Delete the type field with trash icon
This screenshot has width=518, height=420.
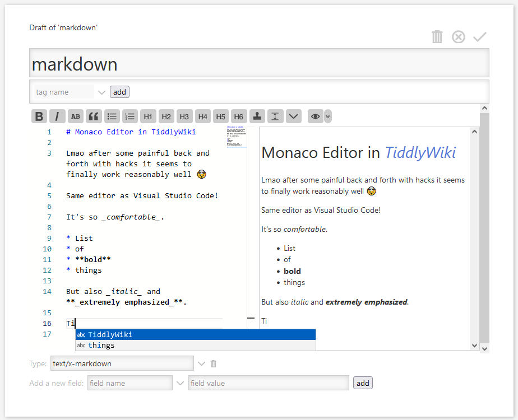214,363
